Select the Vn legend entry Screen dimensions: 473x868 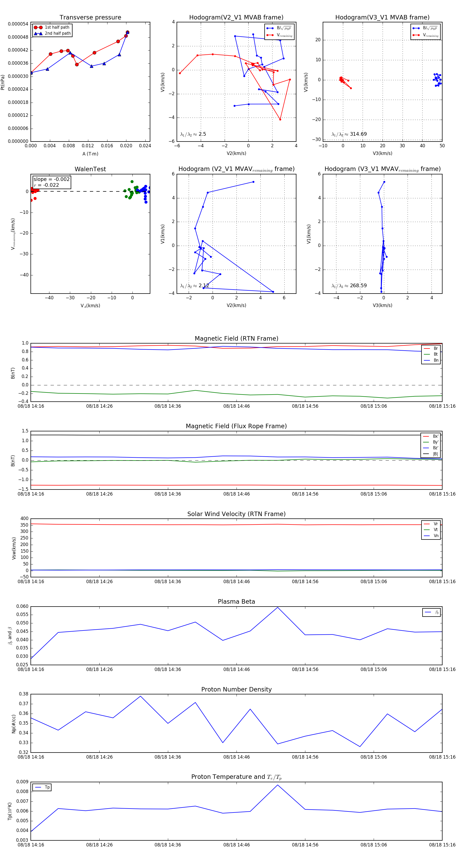click(431, 536)
